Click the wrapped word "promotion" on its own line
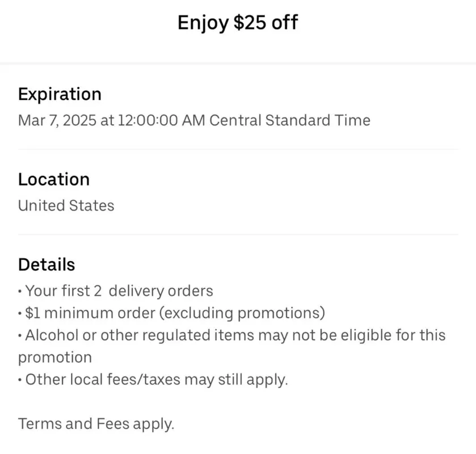 (55, 358)
